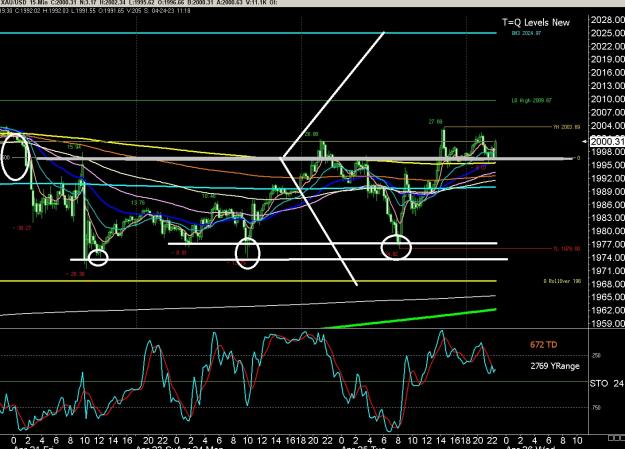Click the 1983.00 price scale value
The image size is (625, 449).
tap(607, 218)
